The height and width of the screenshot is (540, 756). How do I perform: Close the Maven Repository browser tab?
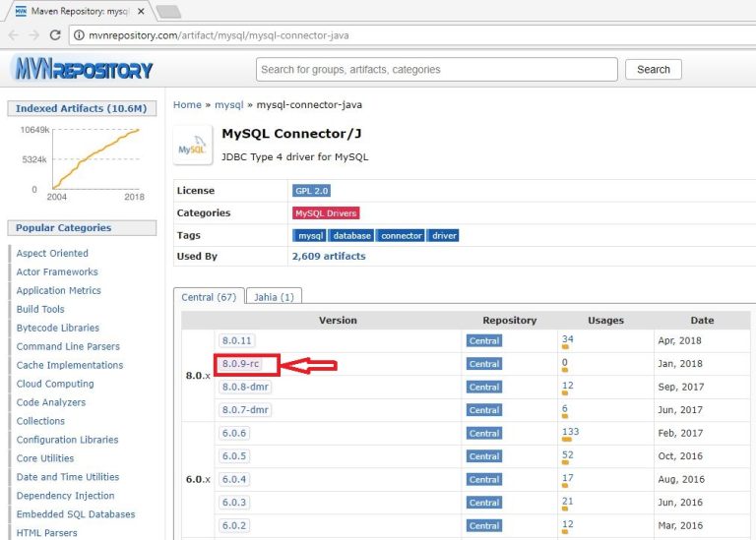(x=141, y=11)
